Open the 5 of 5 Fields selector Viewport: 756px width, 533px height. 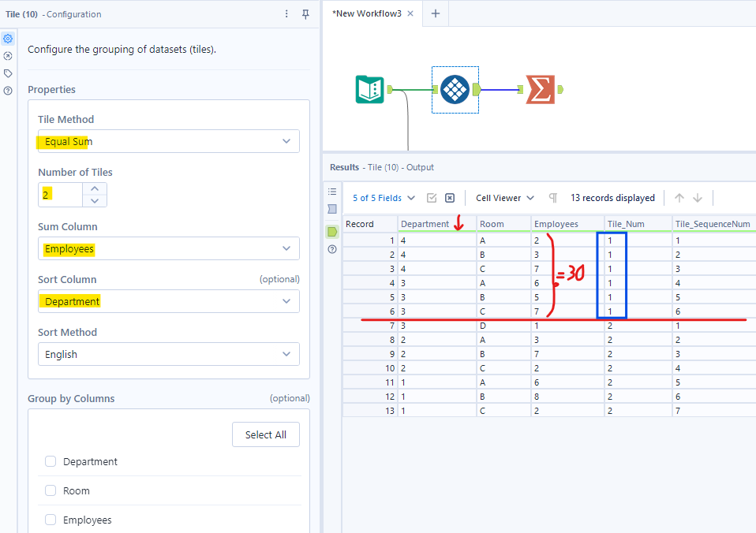pos(384,198)
